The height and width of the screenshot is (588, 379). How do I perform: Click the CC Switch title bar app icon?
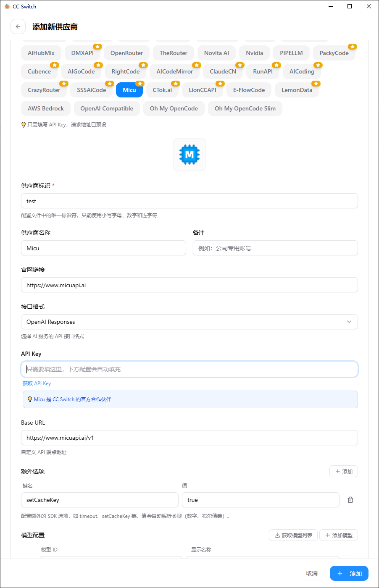pyautogui.click(x=7, y=6)
